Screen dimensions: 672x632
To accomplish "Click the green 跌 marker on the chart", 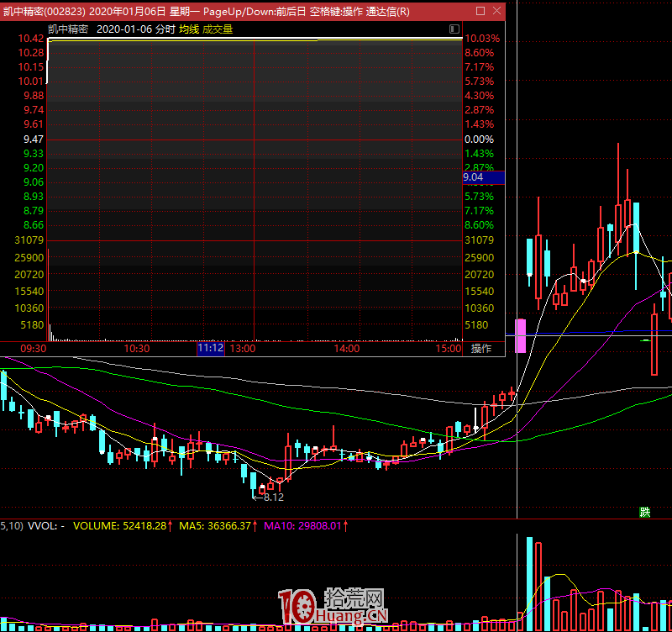I will pos(644,512).
